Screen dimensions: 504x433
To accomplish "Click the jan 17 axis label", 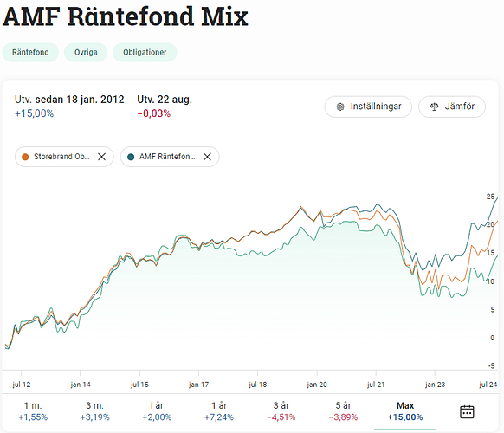I will [x=198, y=385].
